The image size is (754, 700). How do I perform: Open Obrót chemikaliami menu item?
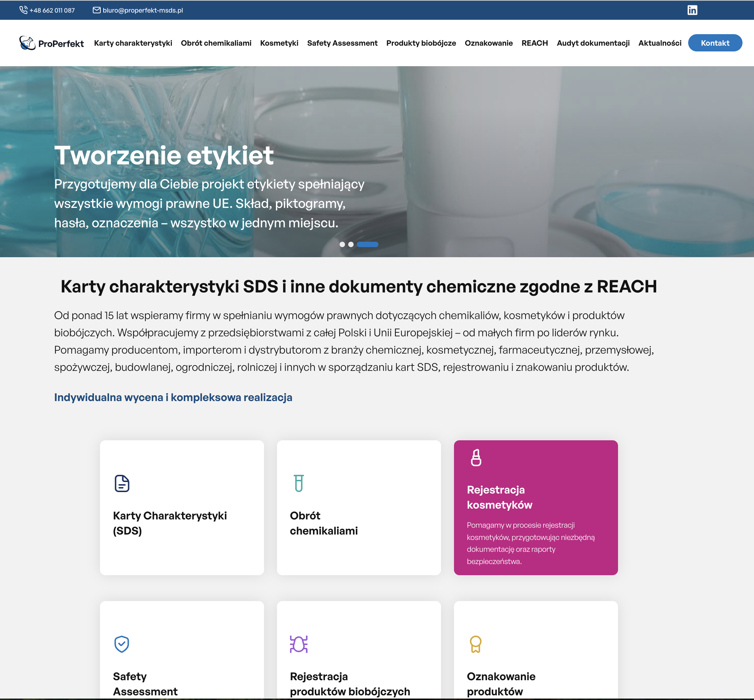pos(216,43)
